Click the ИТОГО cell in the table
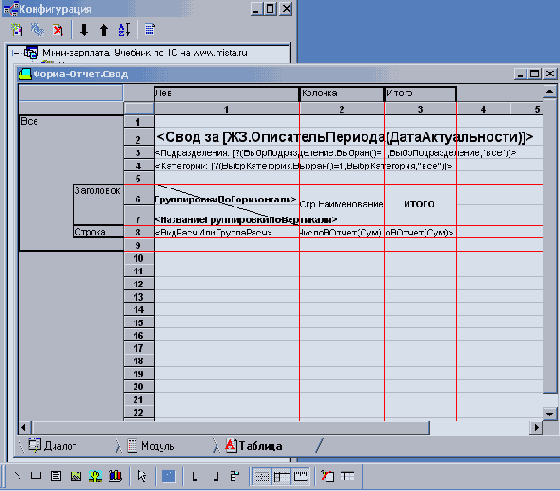Viewport: 560px width, 491px height. [x=420, y=204]
